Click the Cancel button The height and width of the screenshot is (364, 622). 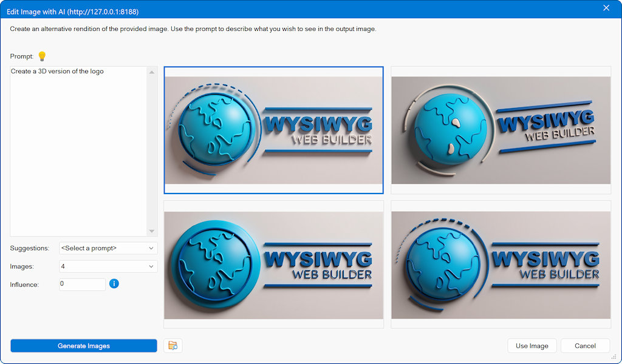pyautogui.click(x=585, y=346)
